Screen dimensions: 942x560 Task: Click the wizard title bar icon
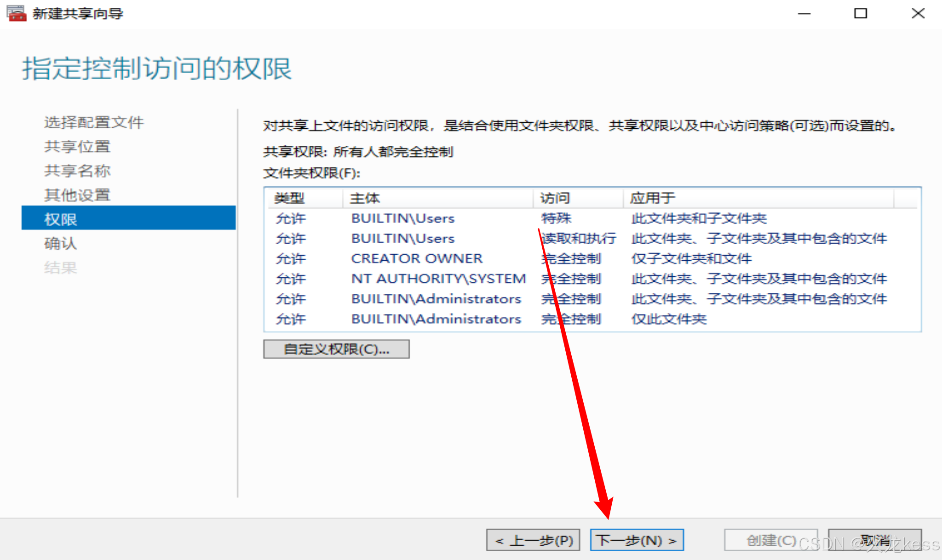(16, 13)
